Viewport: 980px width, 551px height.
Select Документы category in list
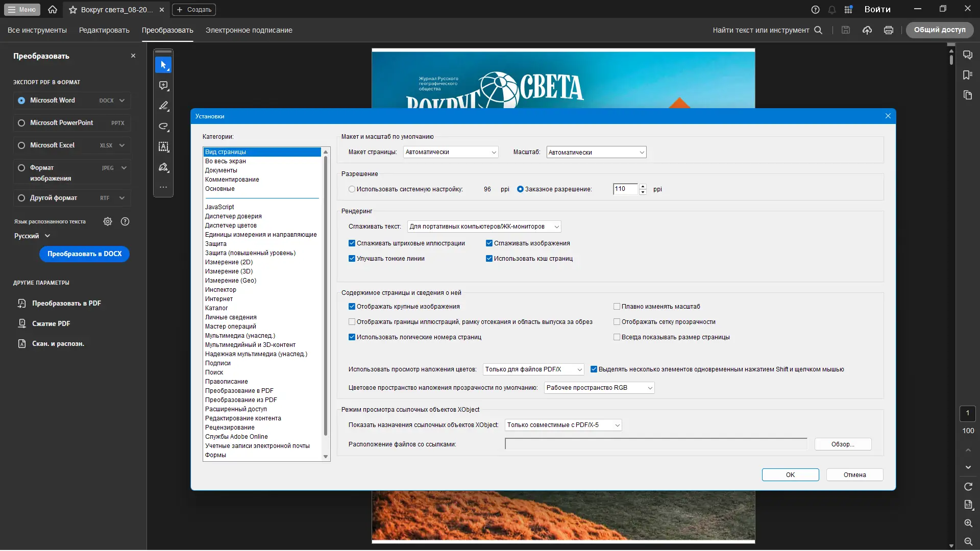221,170
